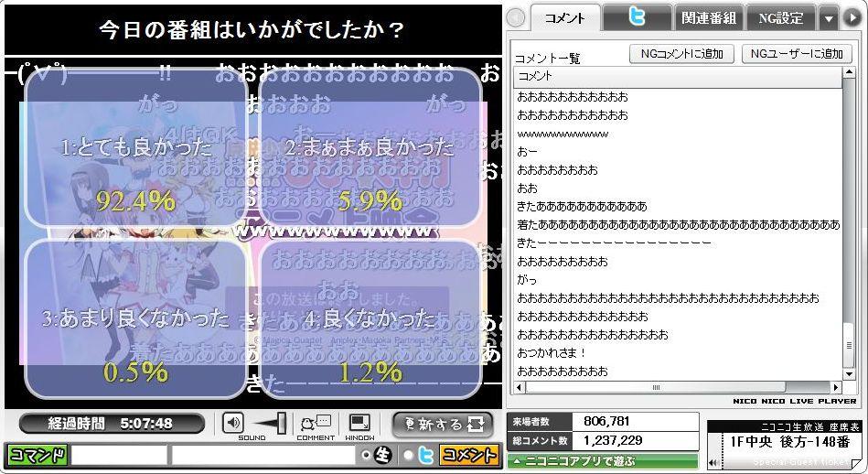Click the round forward arrow button after NG設定

pos(852,17)
